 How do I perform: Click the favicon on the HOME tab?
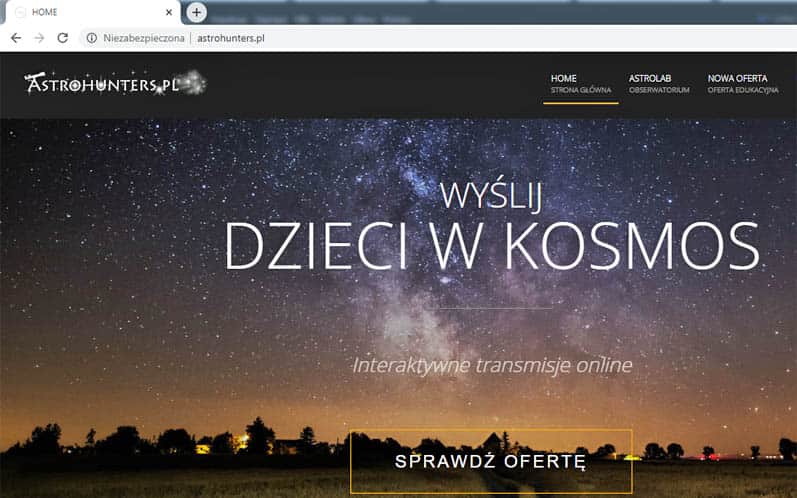(19, 12)
